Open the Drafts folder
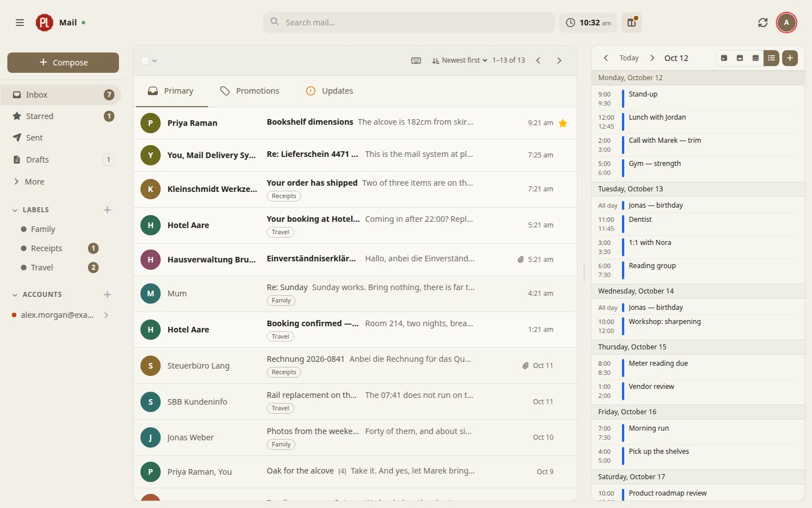The height and width of the screenshot is (508, 812). point(61,160)
